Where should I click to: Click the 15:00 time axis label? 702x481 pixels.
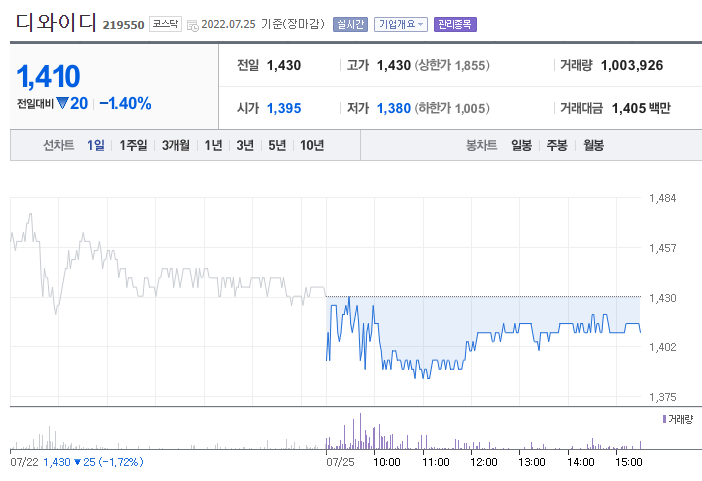coord(629,462)
